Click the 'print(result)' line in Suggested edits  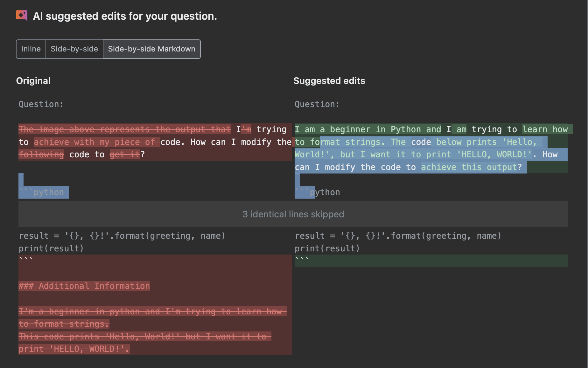tap(327, 249)
